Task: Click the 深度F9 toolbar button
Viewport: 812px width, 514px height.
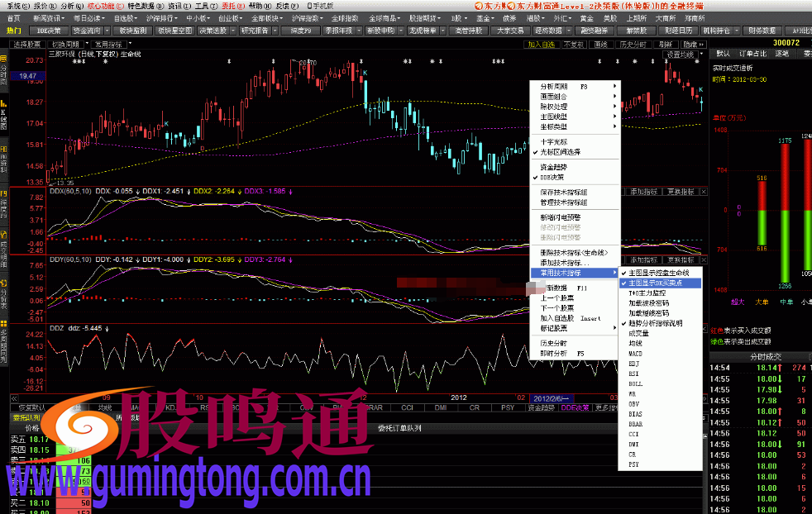Action: point(301,31)
